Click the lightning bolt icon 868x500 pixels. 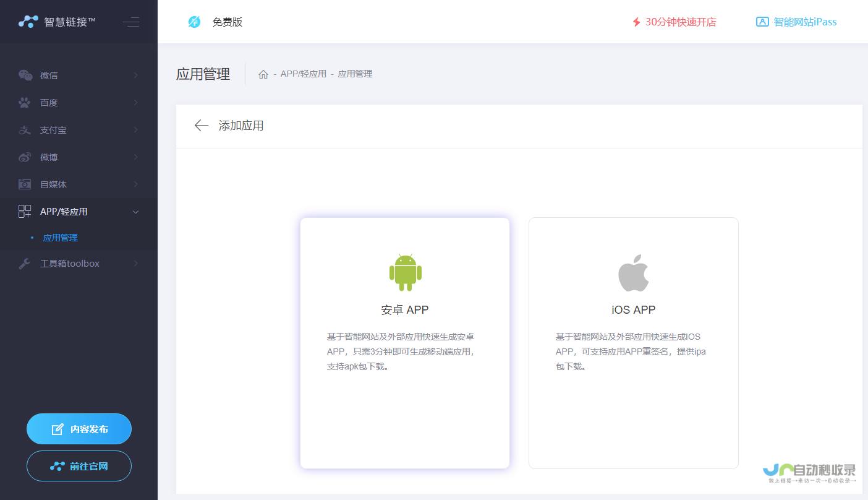[x=636, y=22]
